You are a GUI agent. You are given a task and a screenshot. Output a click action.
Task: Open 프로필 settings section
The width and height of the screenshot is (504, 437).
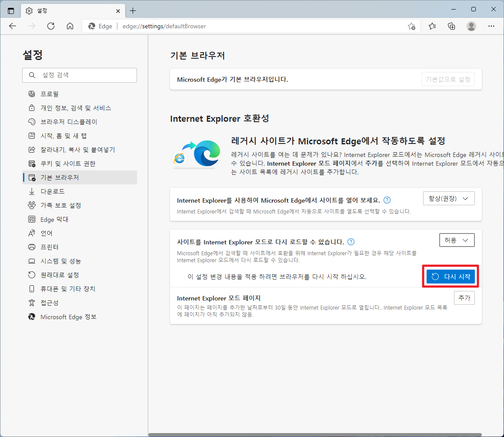[80, 94]
